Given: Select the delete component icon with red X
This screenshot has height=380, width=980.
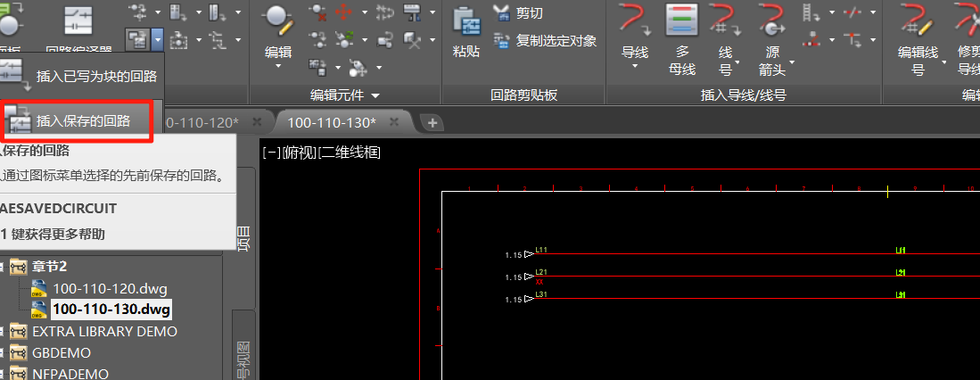Looking at the screenshot, I should click(318, 12).
